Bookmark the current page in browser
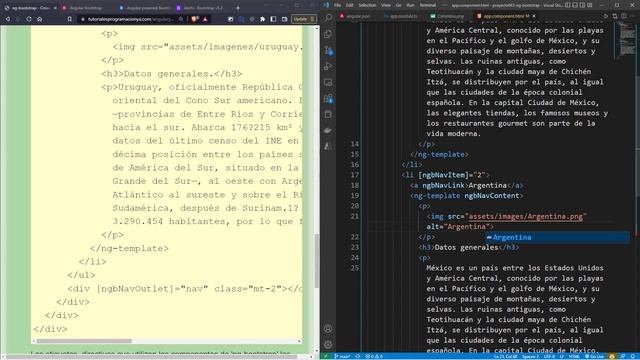The height and width of the screenshot is (360, 640). 69,19
